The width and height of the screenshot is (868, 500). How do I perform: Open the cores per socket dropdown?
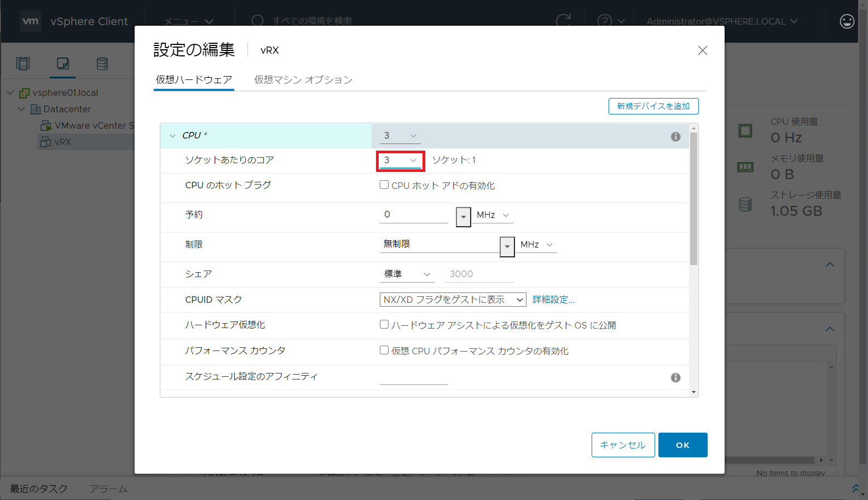coord(400,160)
